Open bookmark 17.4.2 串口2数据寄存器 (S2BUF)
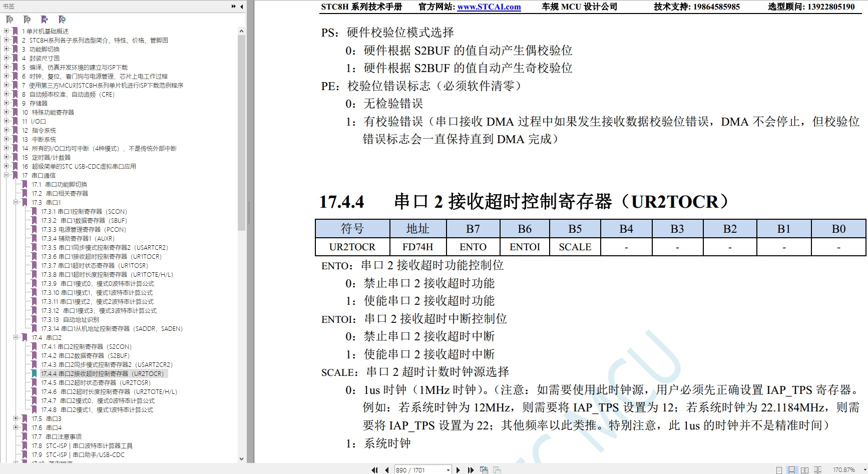This screenshot has height=474, width=868. click(86, 355)
